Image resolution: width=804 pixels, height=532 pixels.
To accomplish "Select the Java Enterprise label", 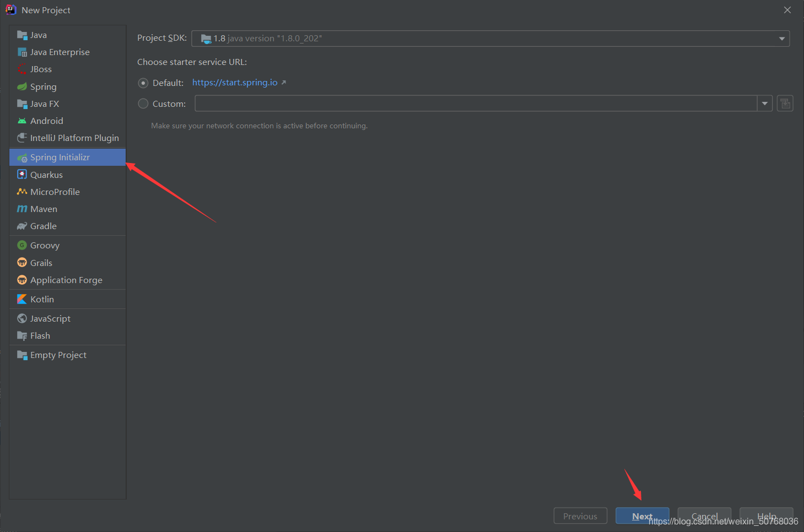I will (60, 52).
